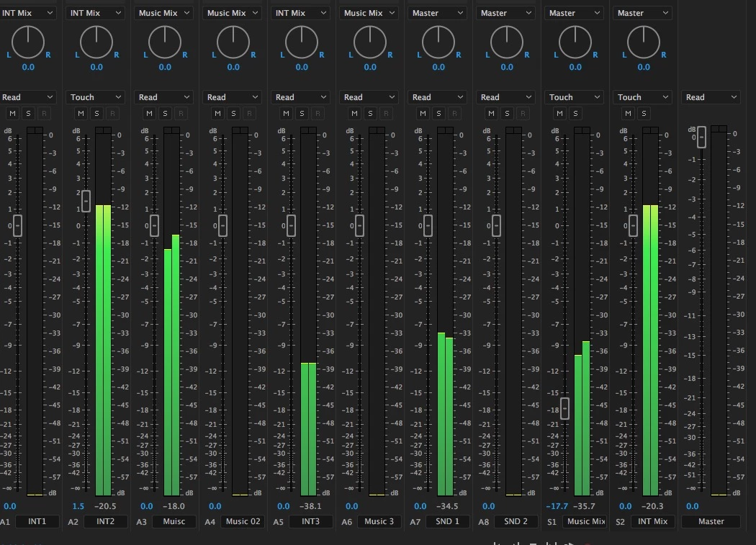756x545 pixels.
Task: Mute track A3 Muisc
Action: (150, 113)
